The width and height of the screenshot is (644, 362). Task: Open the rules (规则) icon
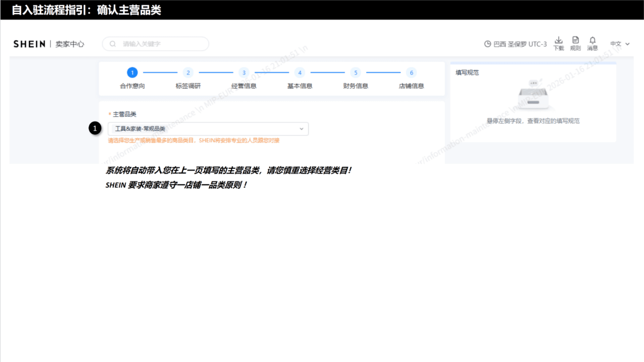point(576,40)
